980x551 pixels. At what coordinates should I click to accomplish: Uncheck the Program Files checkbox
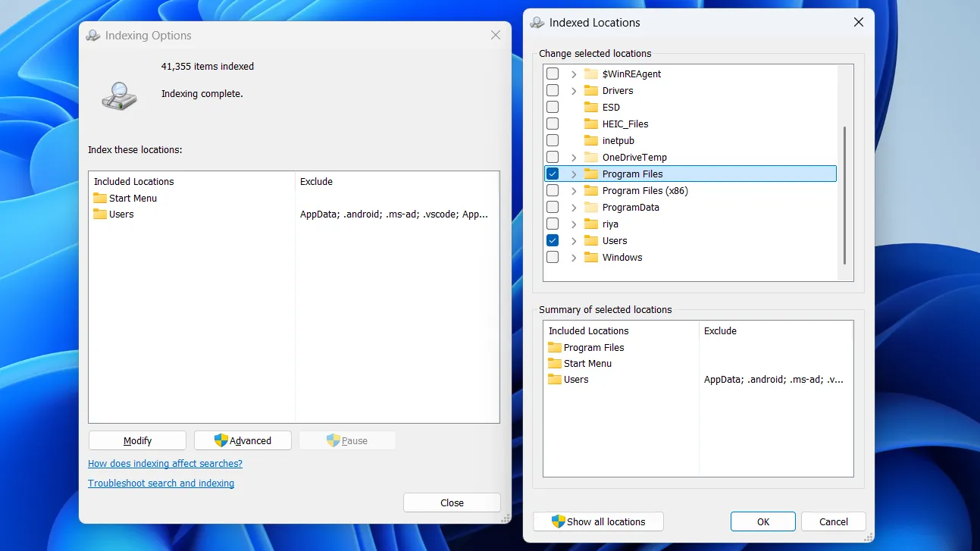553,173
